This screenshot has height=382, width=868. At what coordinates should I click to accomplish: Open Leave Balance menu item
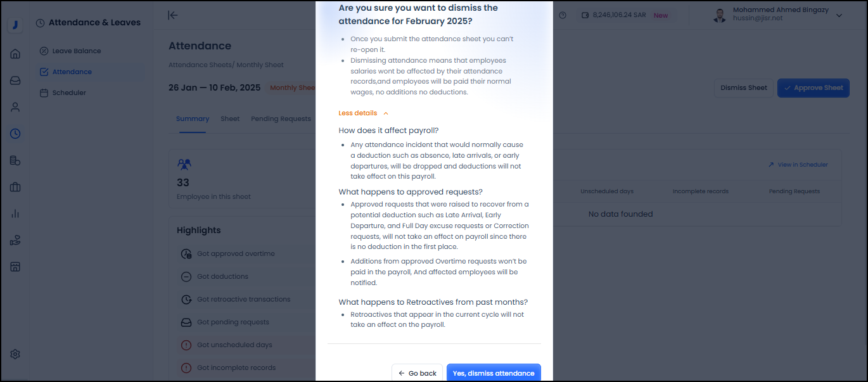(76, 51)
